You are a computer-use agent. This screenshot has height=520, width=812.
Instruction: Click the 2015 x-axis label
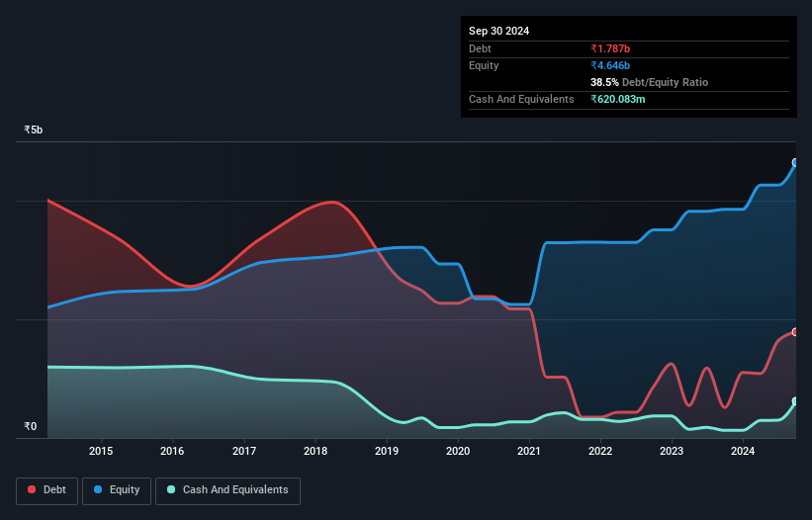click(x=101, y=451)
